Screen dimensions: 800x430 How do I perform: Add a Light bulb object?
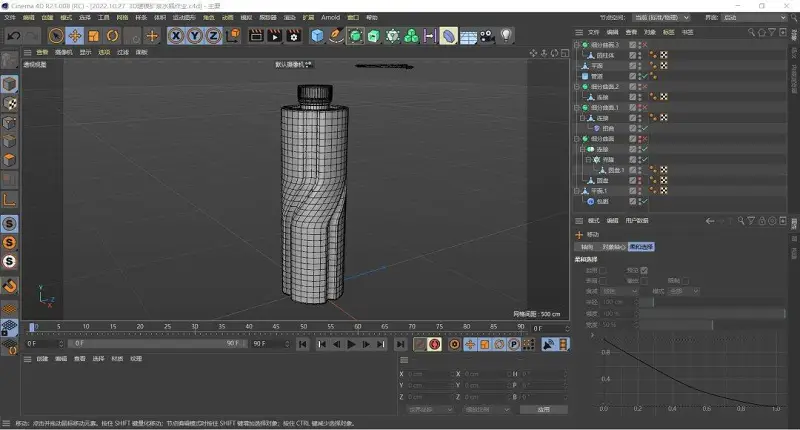(x=506, y=35)
